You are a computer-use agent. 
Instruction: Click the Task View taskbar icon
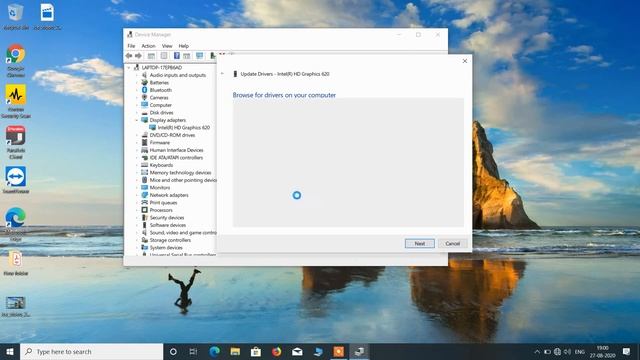pyautogui.click(x=193, y=351)
